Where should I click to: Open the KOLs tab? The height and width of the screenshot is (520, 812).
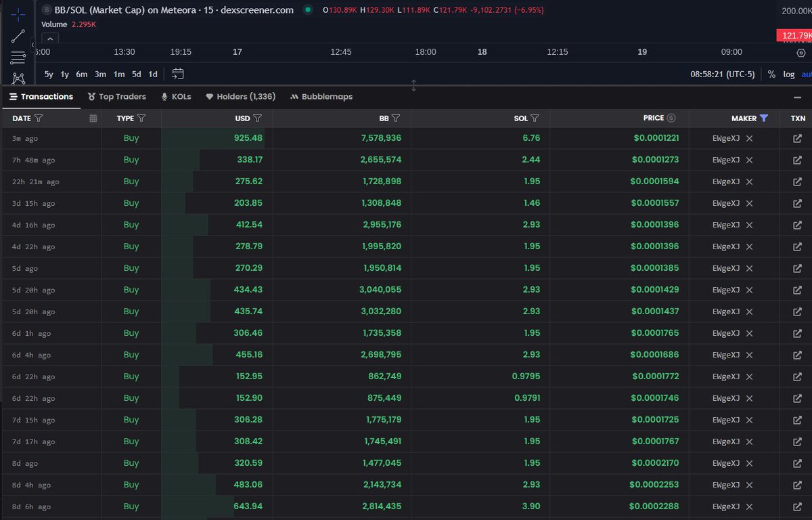[x=176, y=97]
